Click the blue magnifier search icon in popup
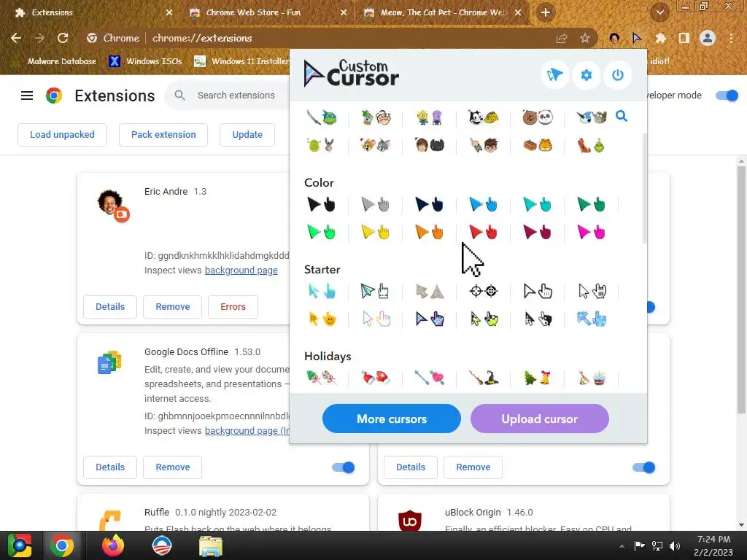The height and width of the screenshot is (560, 747). pos(622,116)
